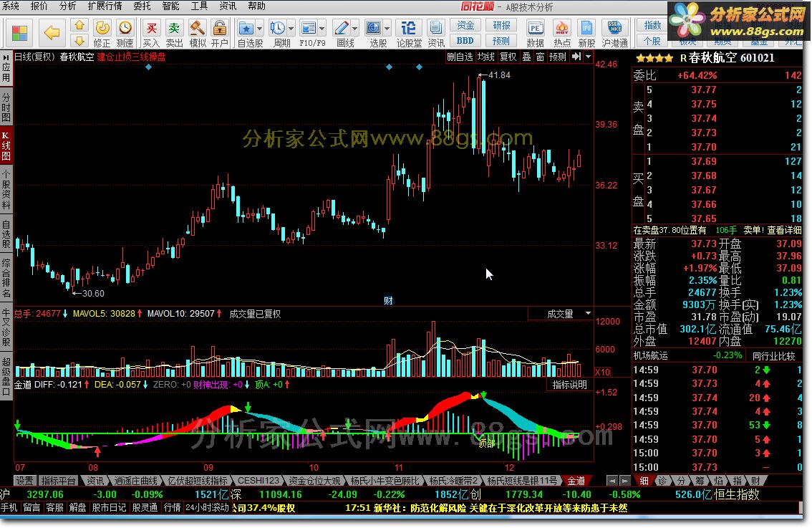Screen dimensions: 812x528
Task: Expand the 周期 period dropdown arrow
Action: (x=291, y=28)
